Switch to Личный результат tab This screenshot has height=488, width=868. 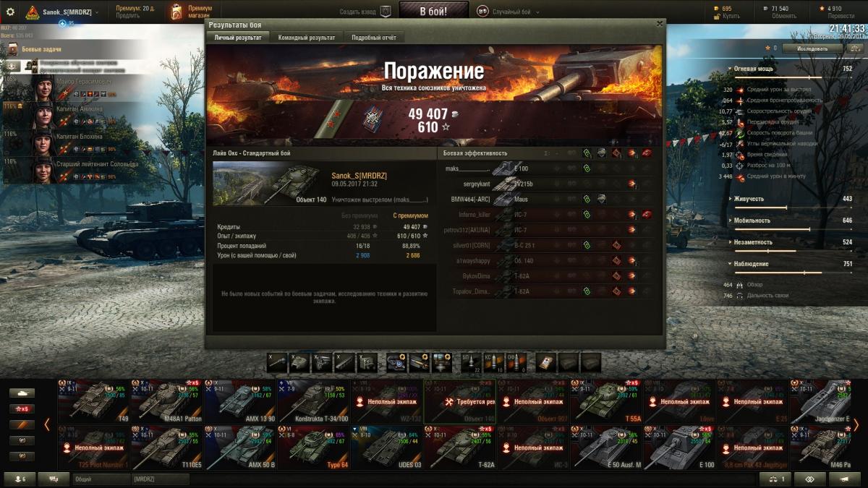click(x=238, y=37)
